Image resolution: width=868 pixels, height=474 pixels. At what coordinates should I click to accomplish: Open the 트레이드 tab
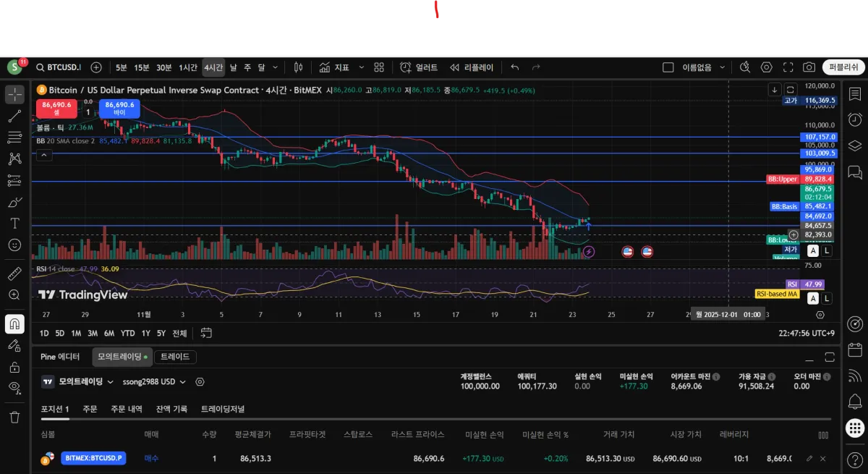175,357
